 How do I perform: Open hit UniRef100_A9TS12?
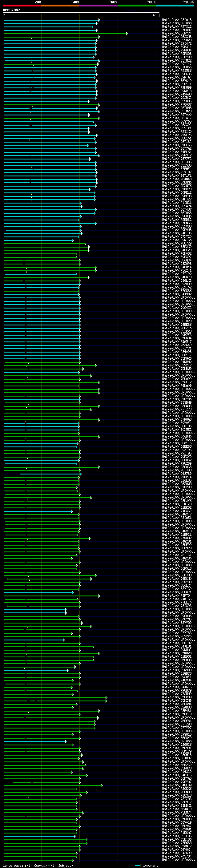coord(177,26)
